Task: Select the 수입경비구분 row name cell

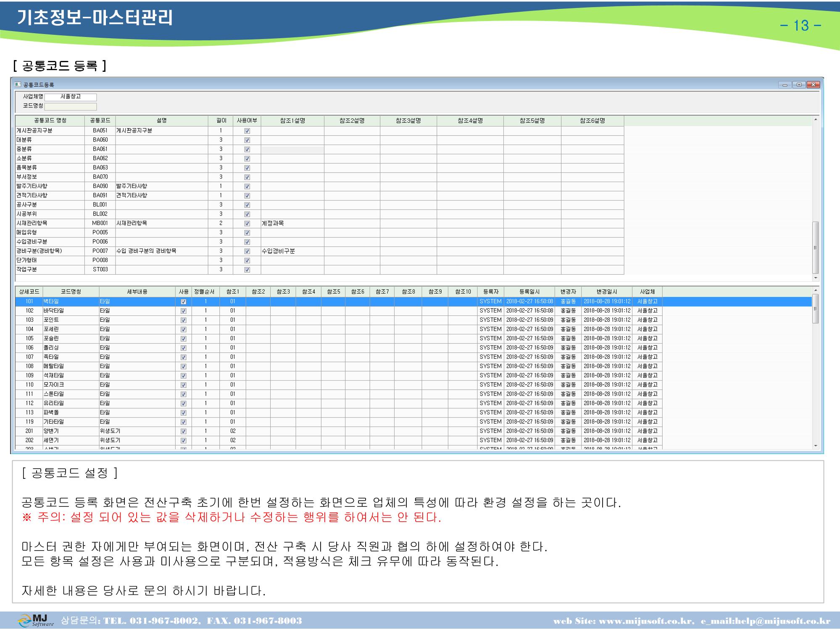Action: [x=50, y=241]
